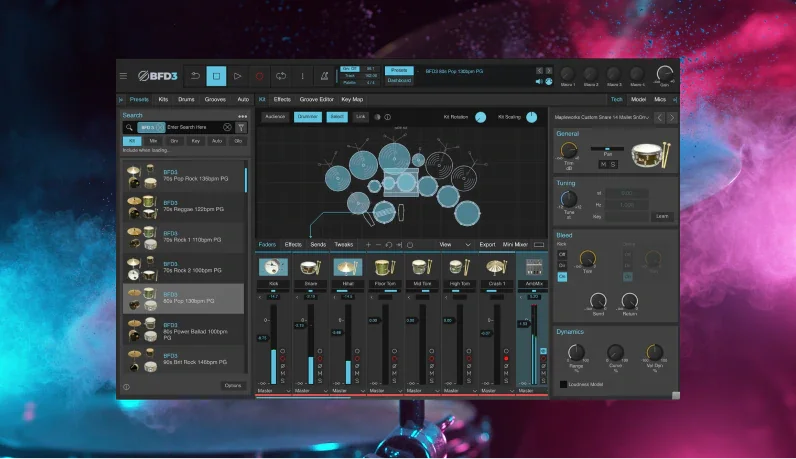Click the red Record button

coord(259,76)
